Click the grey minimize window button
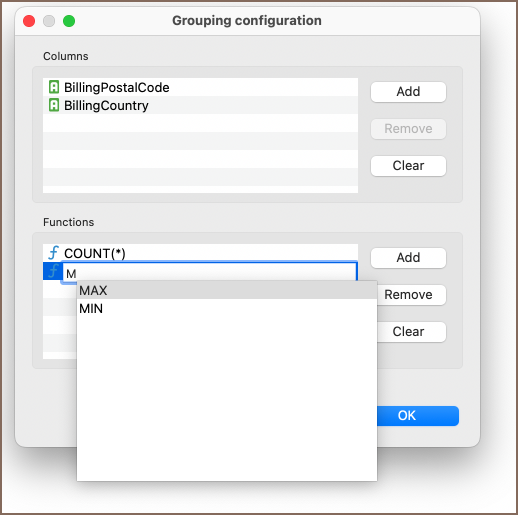 (49, 21)
